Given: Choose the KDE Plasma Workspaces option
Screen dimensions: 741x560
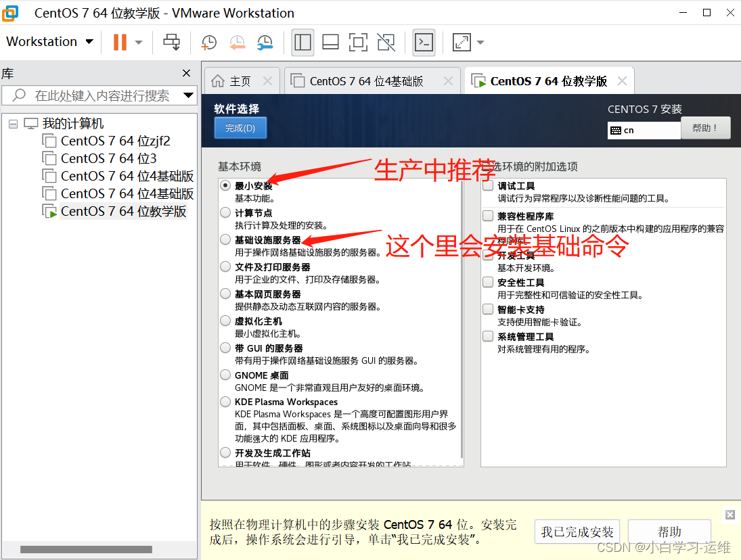Looking at the screenshot, I should (x=225, y=402).
